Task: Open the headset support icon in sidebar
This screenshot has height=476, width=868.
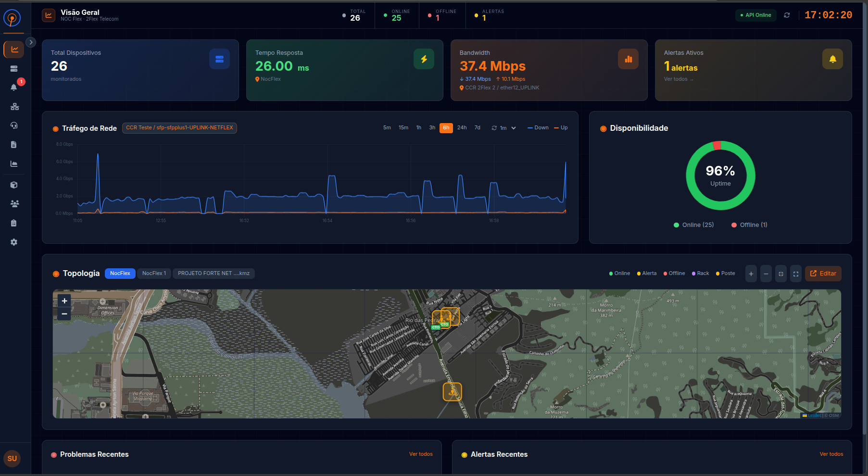Action: (x=14, y=125)
